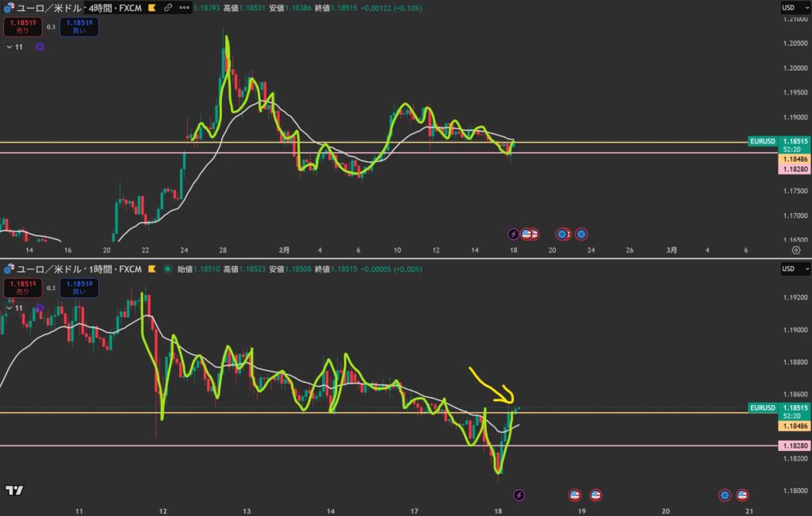Click the ユーロ／米ドル 1時間 symbol title

pyautogui.click(x=79, y=269)
